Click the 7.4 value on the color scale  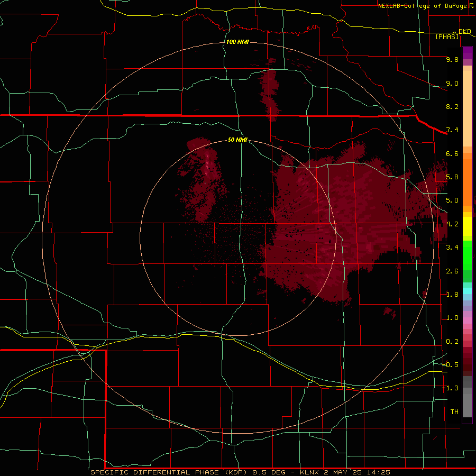[452, 130]
